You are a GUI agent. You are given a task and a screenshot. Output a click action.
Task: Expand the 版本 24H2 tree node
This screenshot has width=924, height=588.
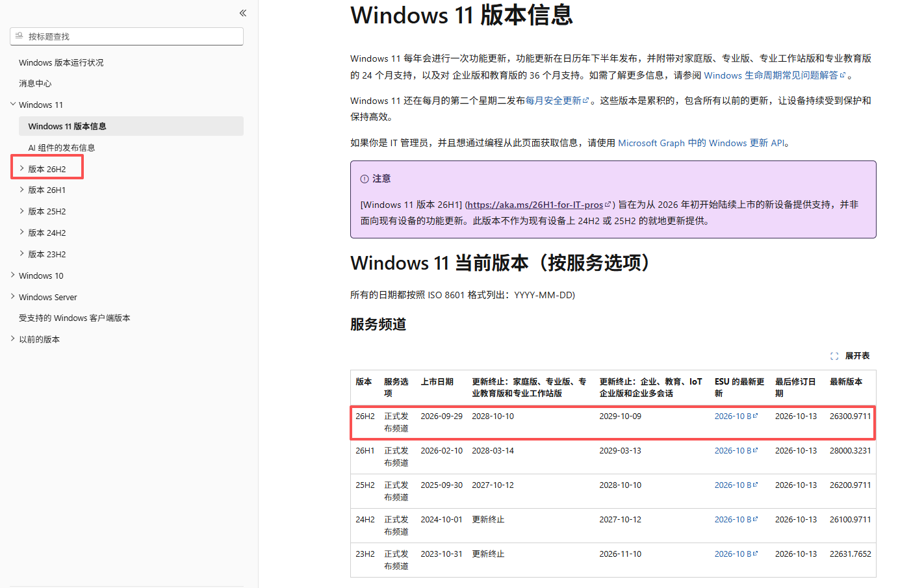(x=21, y=233)
